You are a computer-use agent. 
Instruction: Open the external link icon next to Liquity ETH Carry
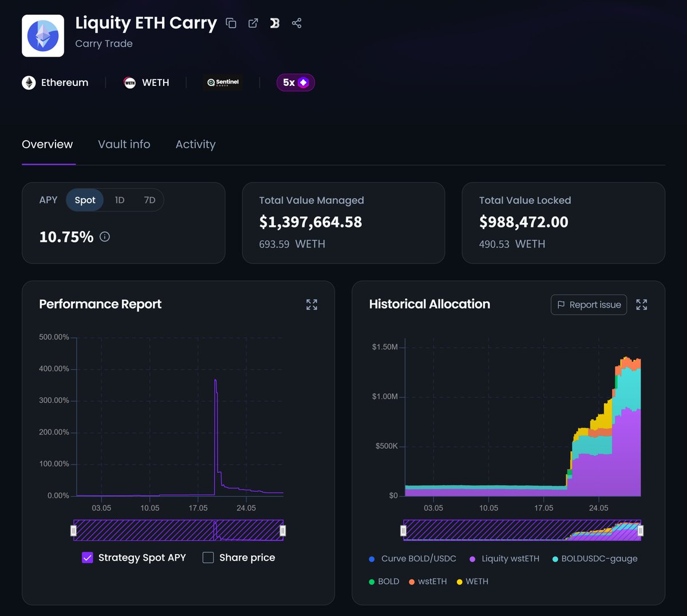[x=253, y=23]
